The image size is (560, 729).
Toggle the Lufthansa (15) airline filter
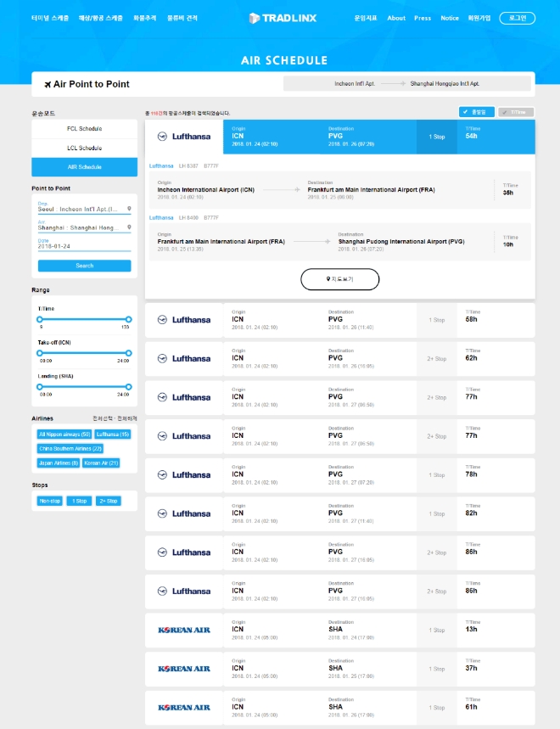tap(113, 435)
